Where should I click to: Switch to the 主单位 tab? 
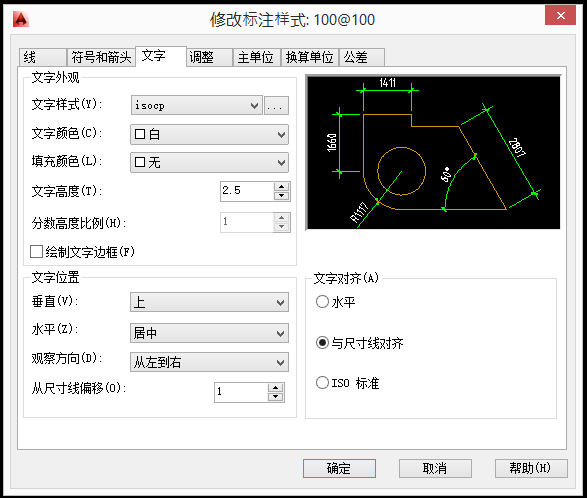tap(256, 58)
